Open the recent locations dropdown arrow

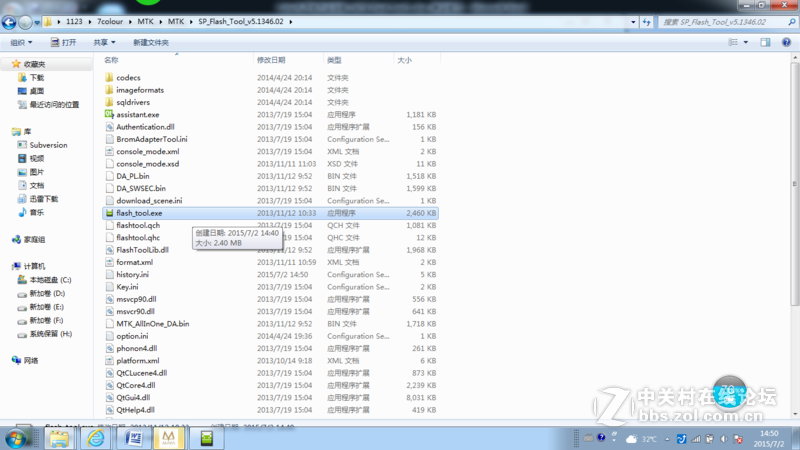point(37,22)
